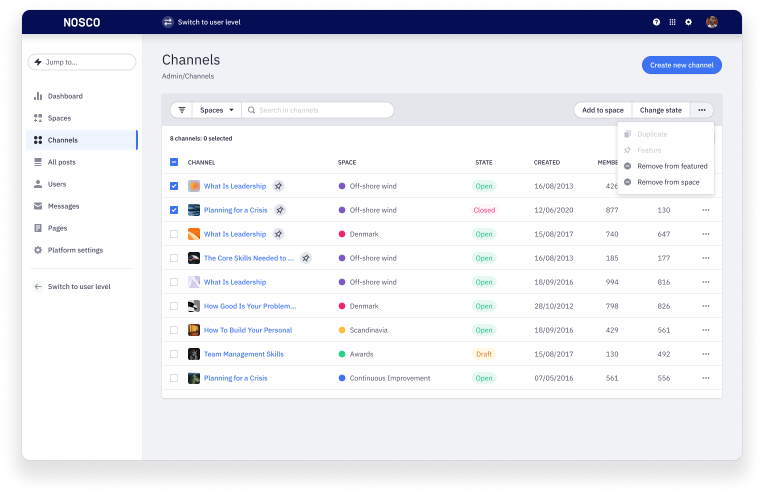The width and height of the screenshot is (764, 494).
Task: Check the How To Build Your Personal checkbox
Action: coord(174,330)
